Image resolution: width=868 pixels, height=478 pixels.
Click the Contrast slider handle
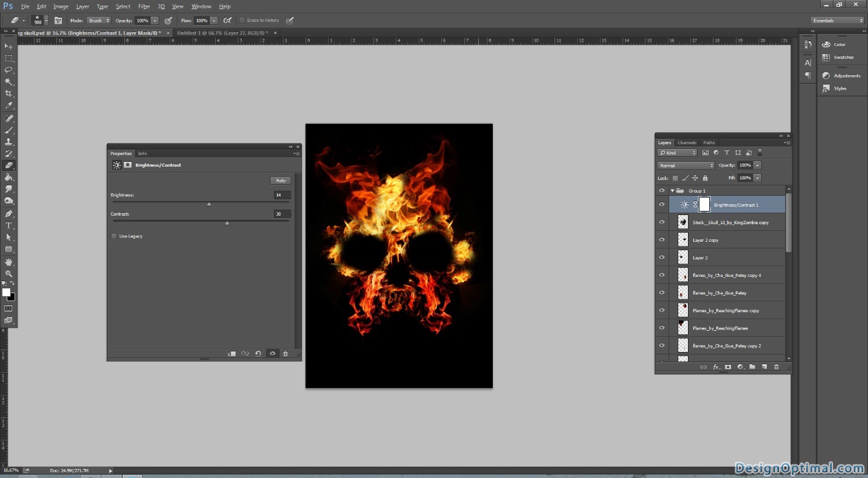click(x=227, y=223)
